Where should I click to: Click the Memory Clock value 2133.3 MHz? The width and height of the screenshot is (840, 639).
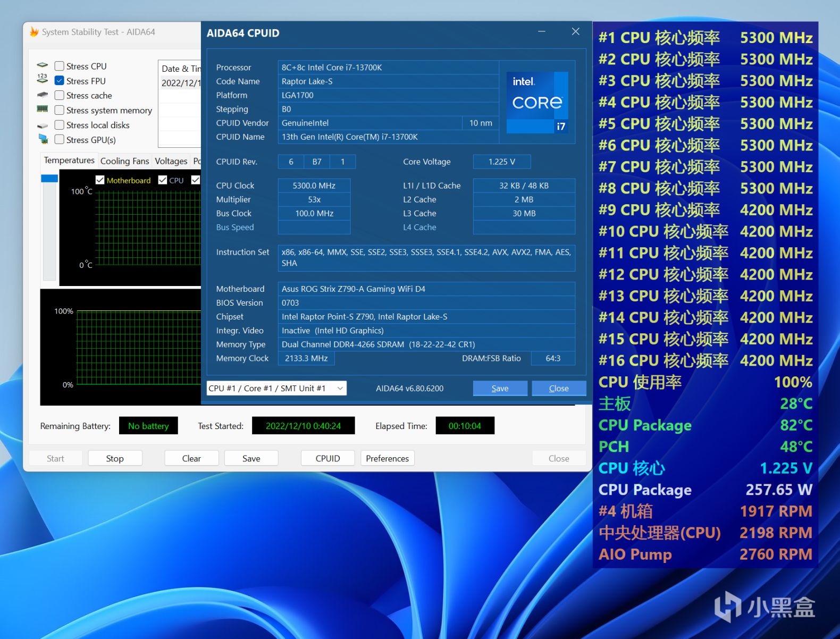[x=306, y=358]
